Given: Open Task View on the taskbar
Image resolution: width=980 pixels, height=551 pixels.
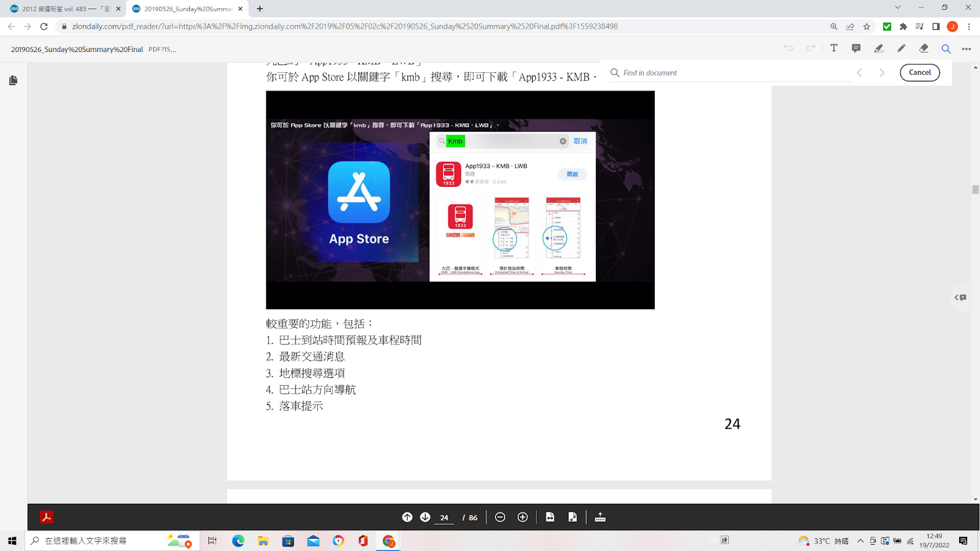Looking at the screenshot, I should click(213, 541).
